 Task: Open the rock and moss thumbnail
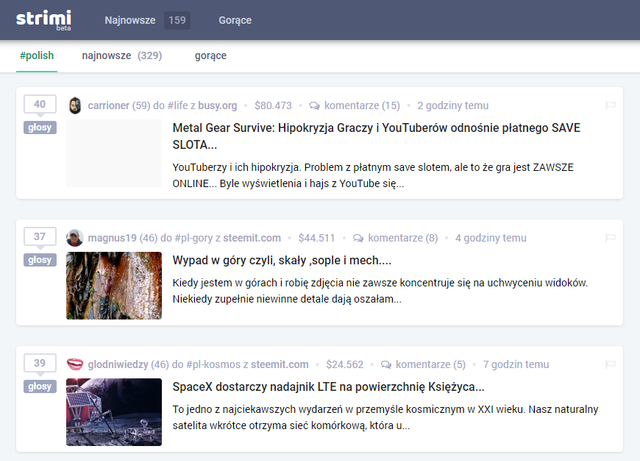click(114, 285)
